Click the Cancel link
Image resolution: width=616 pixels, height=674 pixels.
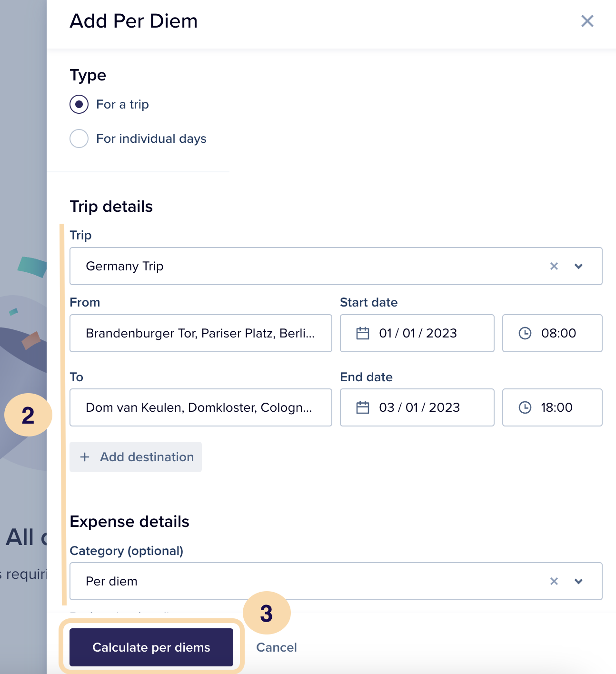click(276, 647)
